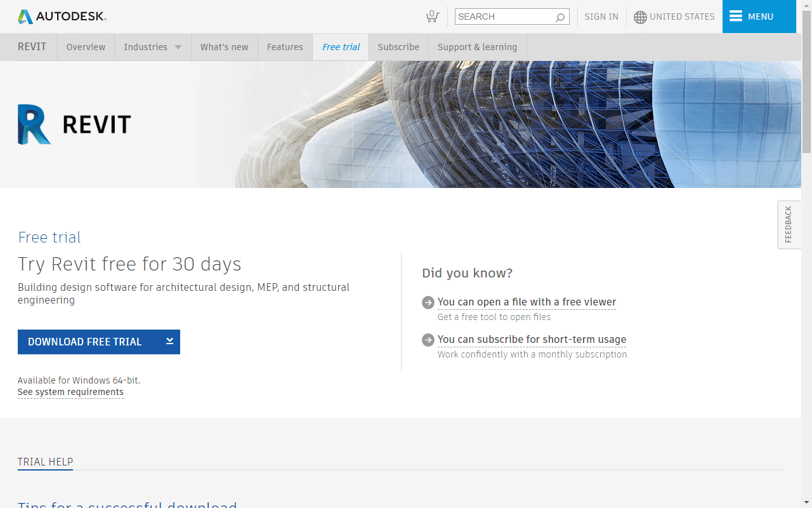Viewport: 812px width, 508px height.
Task: Open the Features tab
Action: [x=285, y=47]
